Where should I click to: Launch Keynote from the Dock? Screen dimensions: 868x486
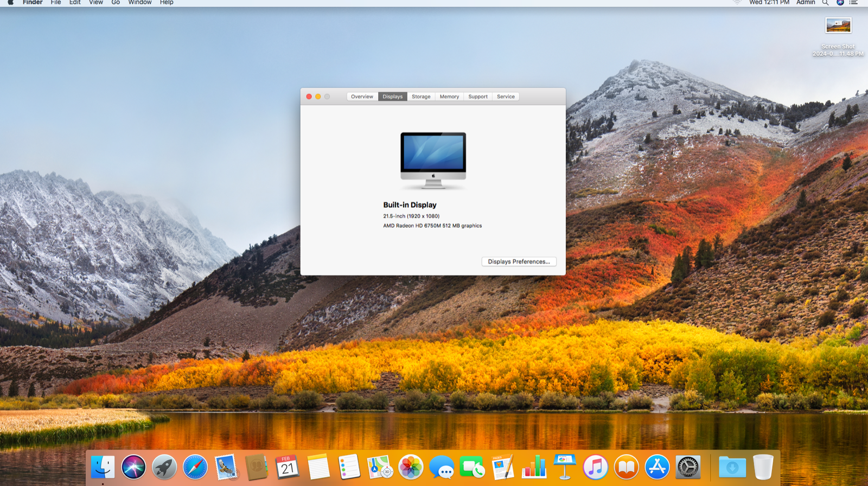565,467
